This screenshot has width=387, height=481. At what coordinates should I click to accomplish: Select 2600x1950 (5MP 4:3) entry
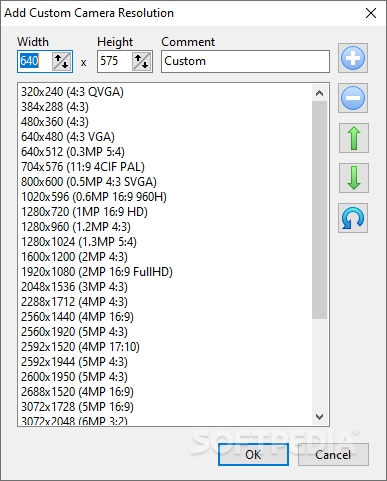(x=74, y=377)
